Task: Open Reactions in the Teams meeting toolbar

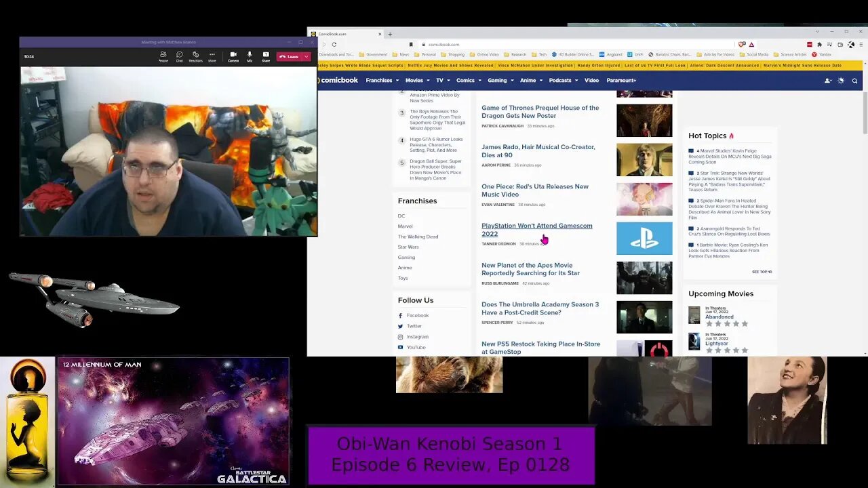Action: click(x=195, y=56)
